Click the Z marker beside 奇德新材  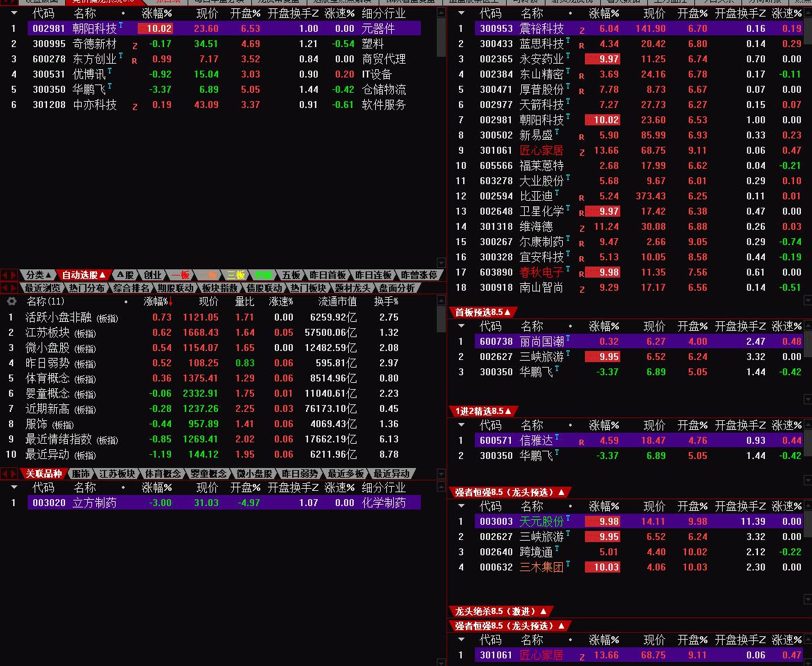(x=135, y=46)
